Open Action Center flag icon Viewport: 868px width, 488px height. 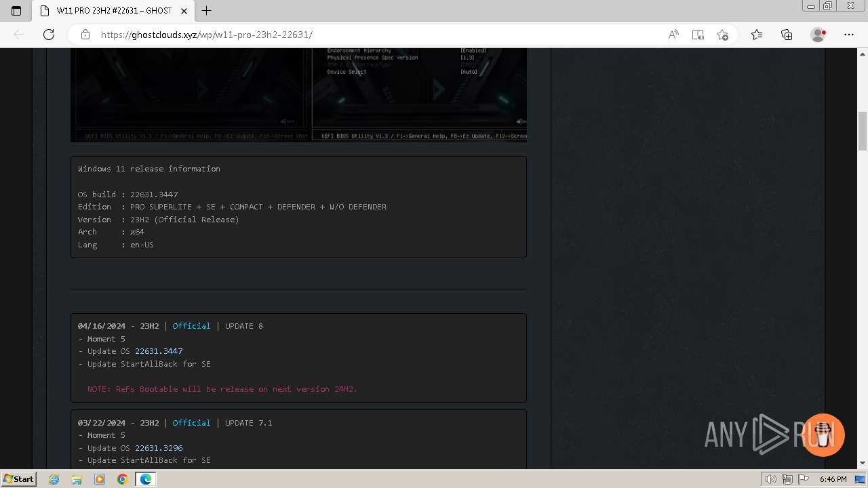pyautogui.click(x=802, y=479)
